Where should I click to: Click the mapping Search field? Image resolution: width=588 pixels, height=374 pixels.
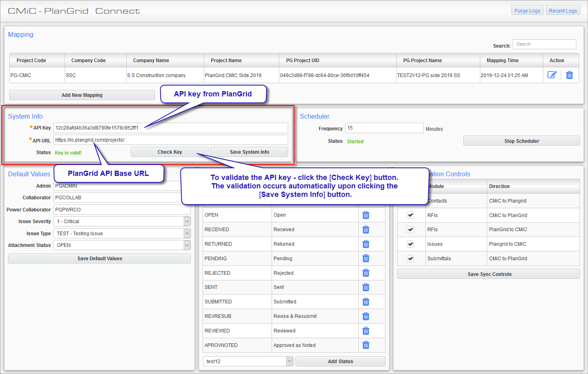click(x=544, y=44)
